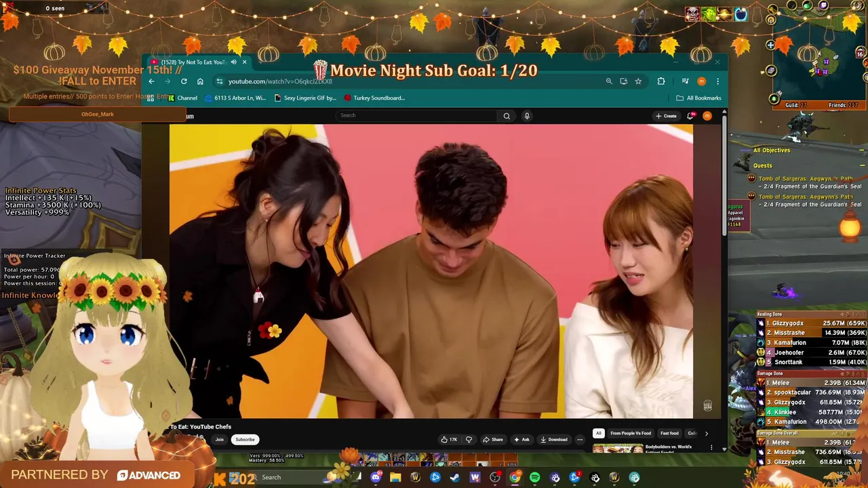This screenshot has width=868, height=488.
Task: Open options for the Bodybuilders suggested video
Action: 711,447
